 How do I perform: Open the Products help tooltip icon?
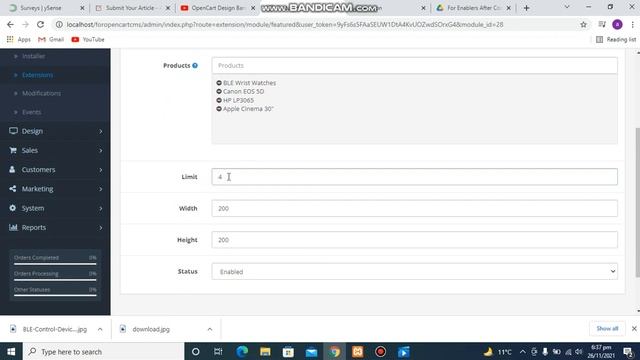click(x=195, y=65)
